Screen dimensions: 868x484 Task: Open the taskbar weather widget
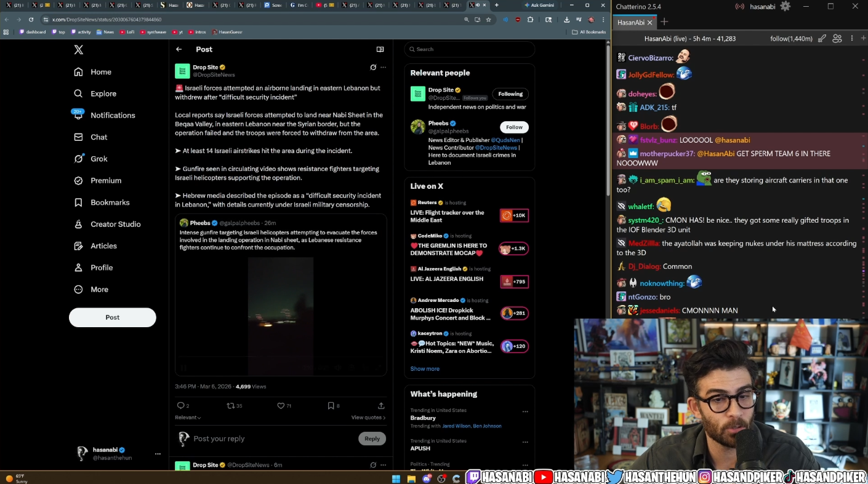(17, 478)
